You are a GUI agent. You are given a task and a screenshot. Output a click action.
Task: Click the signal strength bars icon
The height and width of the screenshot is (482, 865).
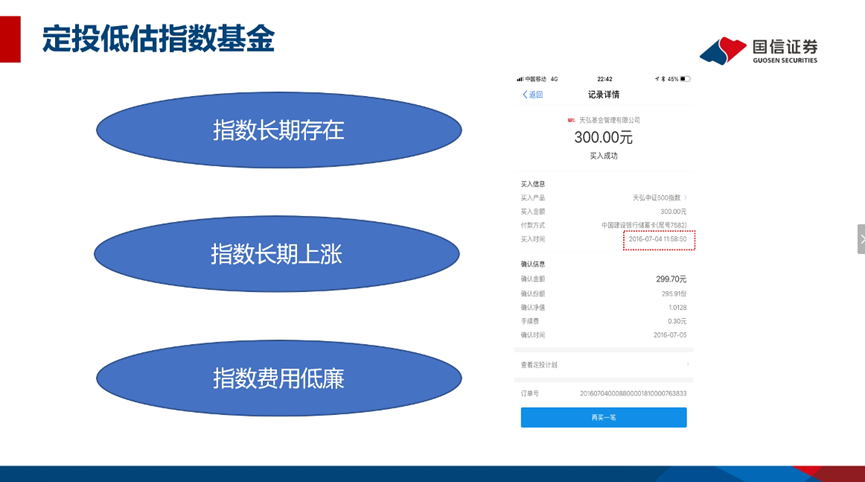520,78
